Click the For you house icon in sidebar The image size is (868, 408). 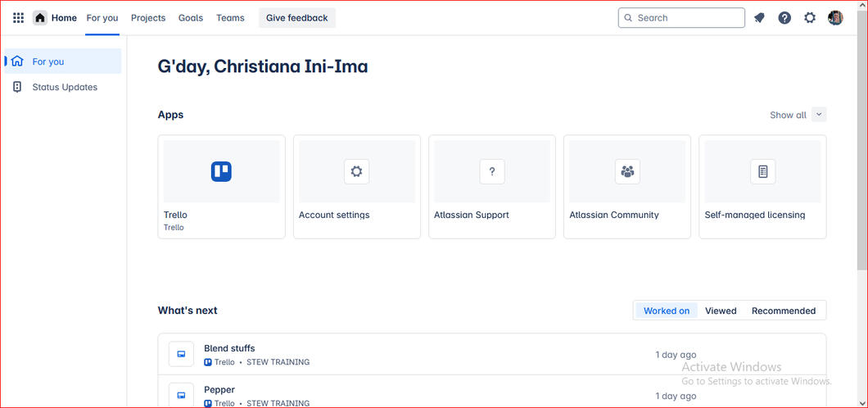coord(18,61)
